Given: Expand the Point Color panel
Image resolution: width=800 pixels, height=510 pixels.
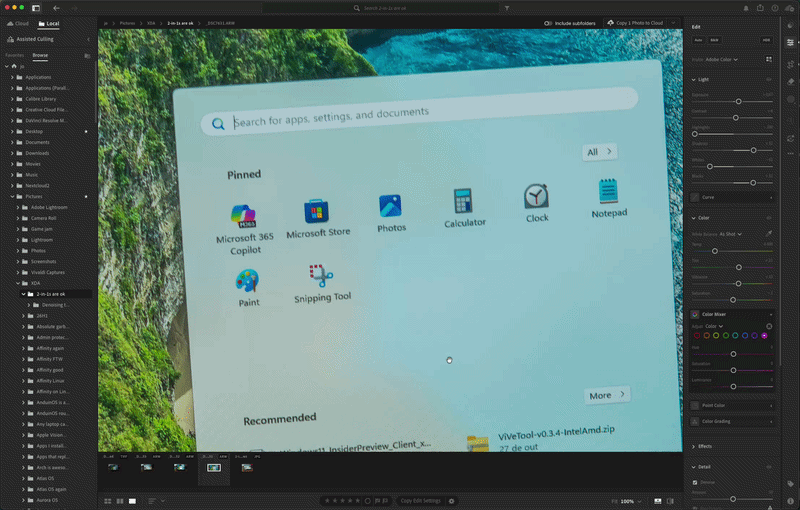Looking at the screenshot, I should coord(733,405).
